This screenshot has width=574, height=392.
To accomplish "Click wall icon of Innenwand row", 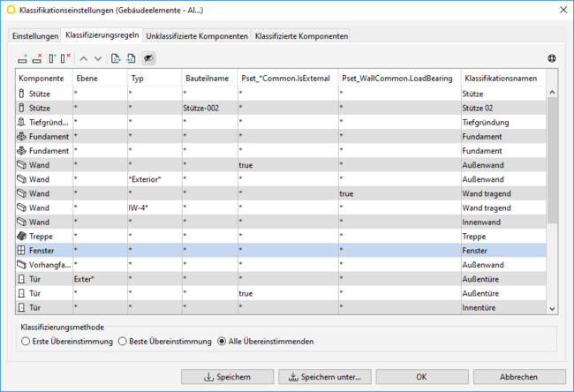I will point(21,222).
